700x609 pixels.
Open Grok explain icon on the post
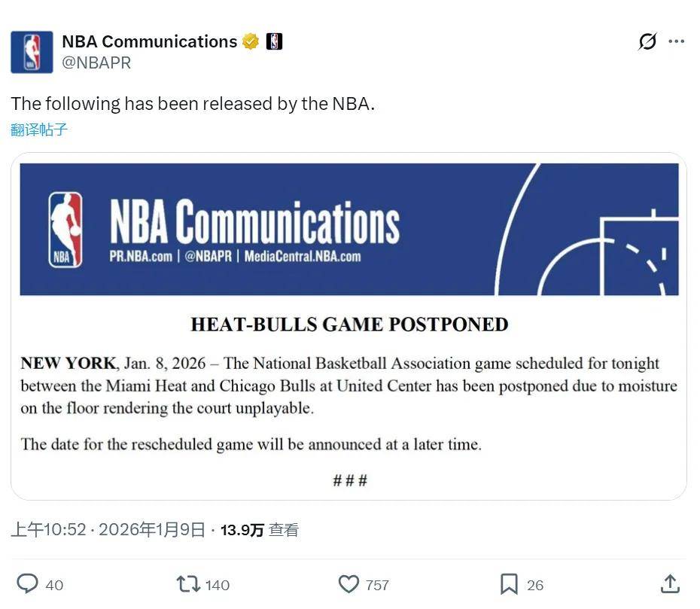[647, 41]
